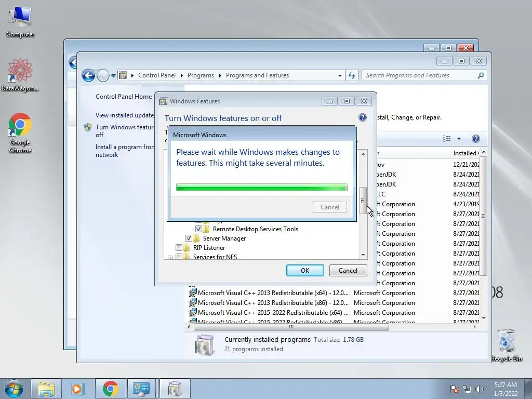The width and height of the screenshot is (532, 399).
Task: Open help icon in Programs and Features toolbar
Action: [476, 138]
